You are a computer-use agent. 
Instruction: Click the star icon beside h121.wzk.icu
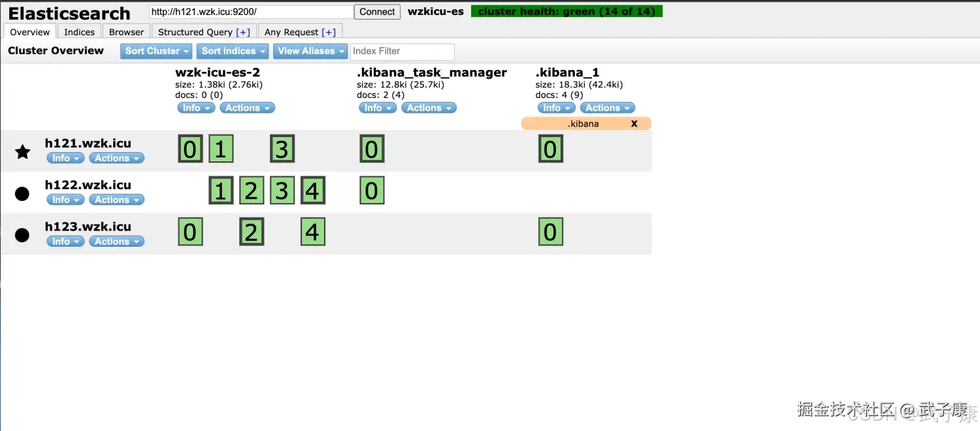[x=22, y=152]
